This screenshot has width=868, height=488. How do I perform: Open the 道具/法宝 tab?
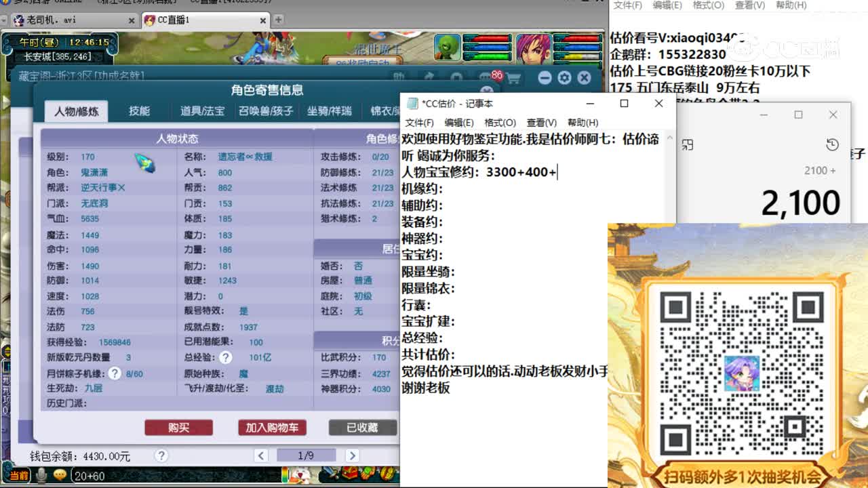[202, 111]
